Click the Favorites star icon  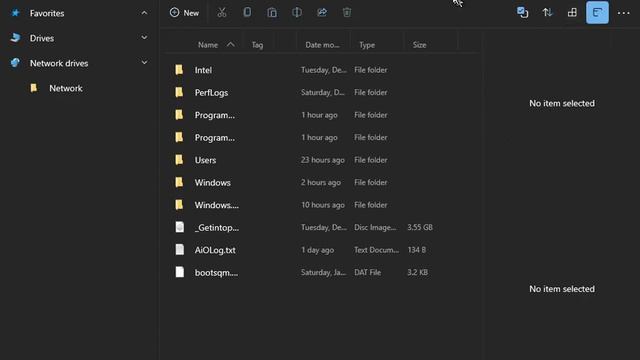pyautogui.click(x=16, y=13)
